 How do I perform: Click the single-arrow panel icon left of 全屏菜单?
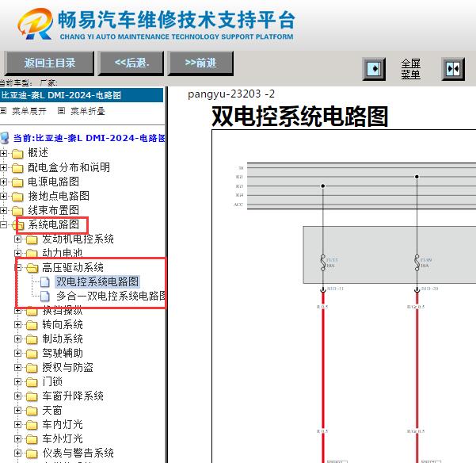pos(374,69)
